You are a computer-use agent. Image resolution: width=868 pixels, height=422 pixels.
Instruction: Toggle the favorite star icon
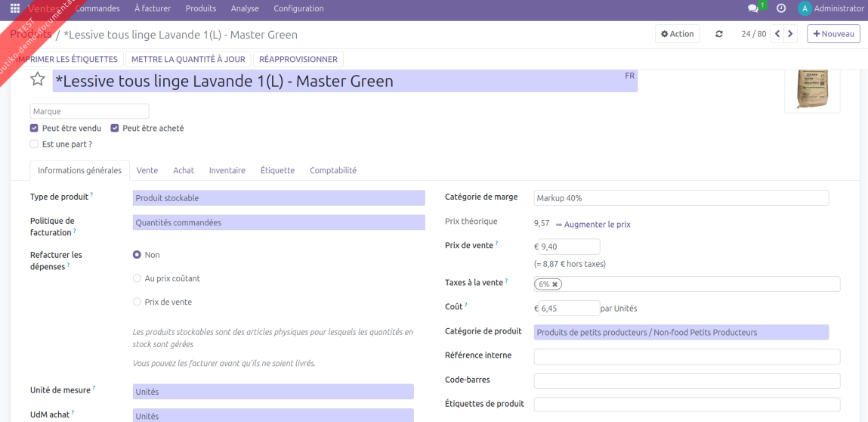(x=37, y=79)
